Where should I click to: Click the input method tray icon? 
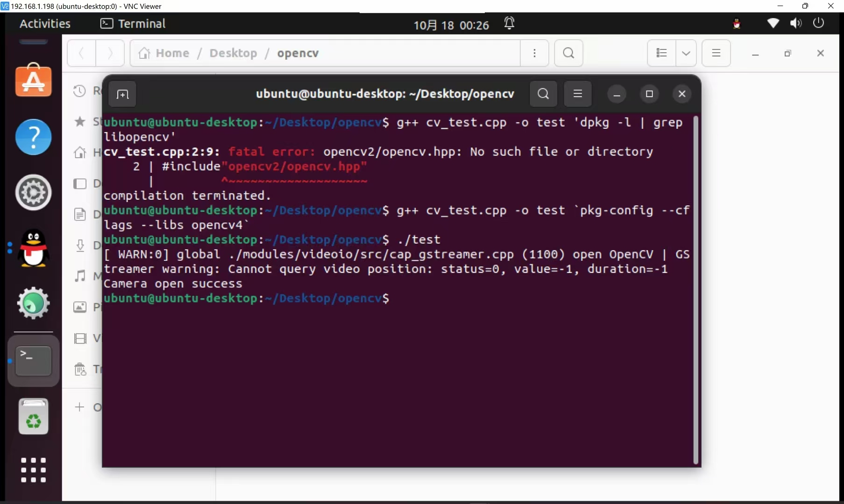[737, 24]
